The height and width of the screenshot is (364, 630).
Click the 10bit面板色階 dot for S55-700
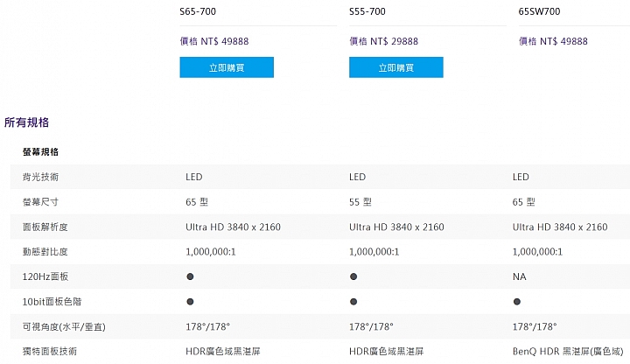[353, 302]
